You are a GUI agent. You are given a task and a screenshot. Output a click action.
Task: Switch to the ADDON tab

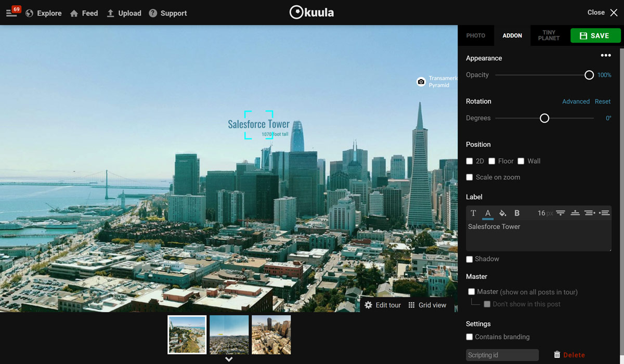pyautogui.click(x=512, y=35)
